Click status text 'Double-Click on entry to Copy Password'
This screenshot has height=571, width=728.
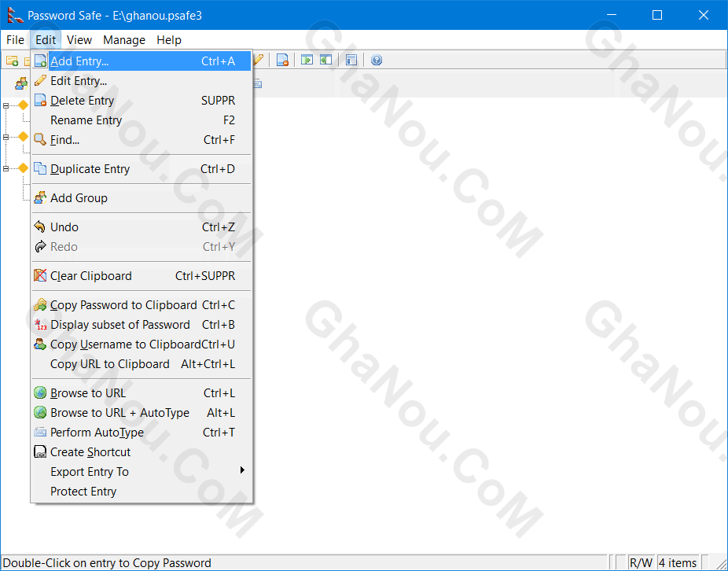click(107, 563)
